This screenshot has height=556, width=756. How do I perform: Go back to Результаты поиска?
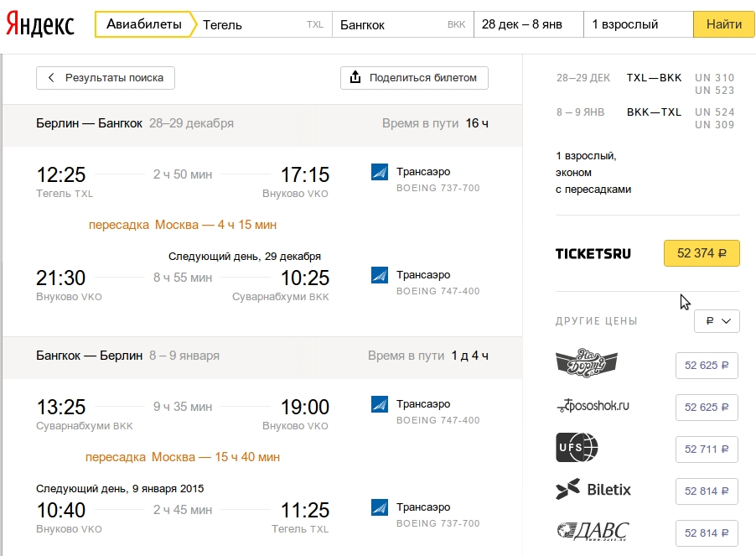pyautogui.click(x=106, y=78)
